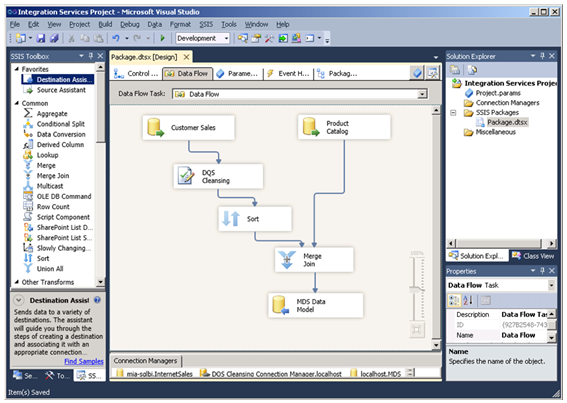This screenshot has width=567, height=403.
Task: Click the Save toolbar icon
Action: (x=41, y=38)
